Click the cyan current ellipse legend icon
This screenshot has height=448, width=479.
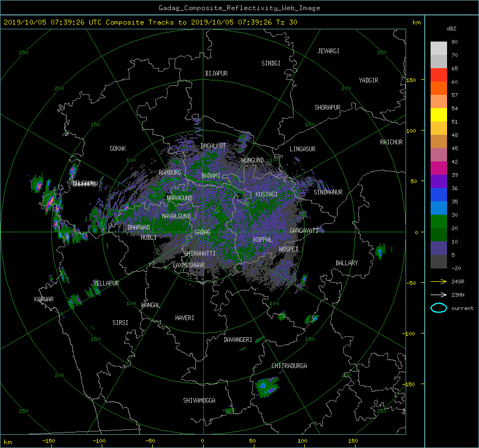point(439,308)
